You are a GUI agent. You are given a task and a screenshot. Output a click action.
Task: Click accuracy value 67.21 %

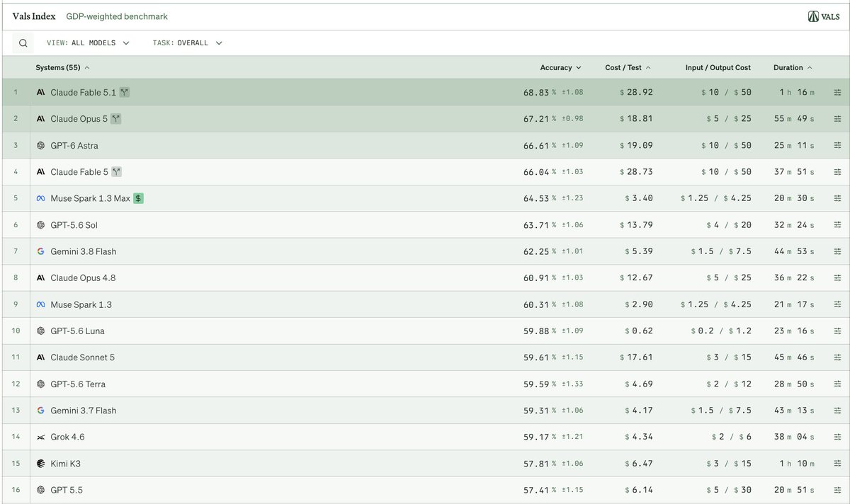(540, 119)
